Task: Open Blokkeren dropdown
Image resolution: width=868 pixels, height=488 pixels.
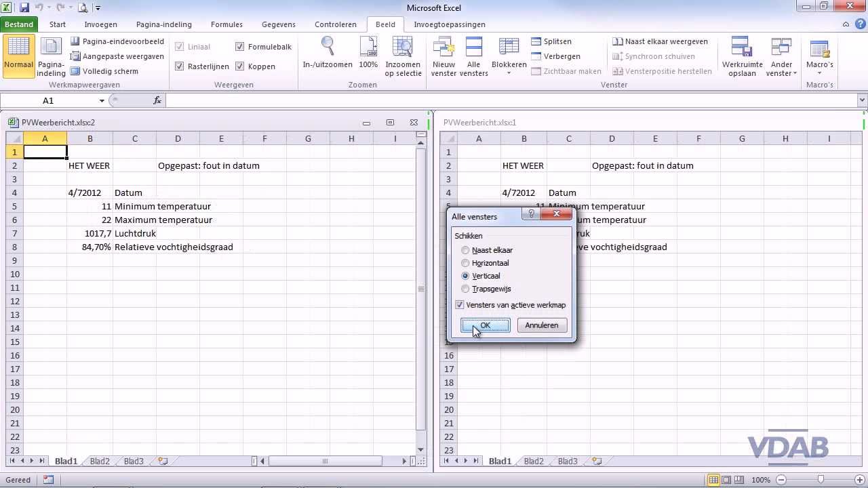Action: click(509, 56)
